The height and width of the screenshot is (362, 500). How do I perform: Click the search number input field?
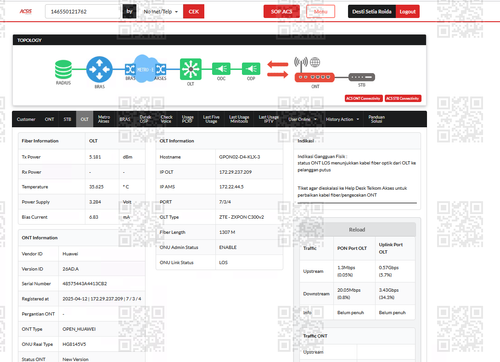(x=83, y=12)
